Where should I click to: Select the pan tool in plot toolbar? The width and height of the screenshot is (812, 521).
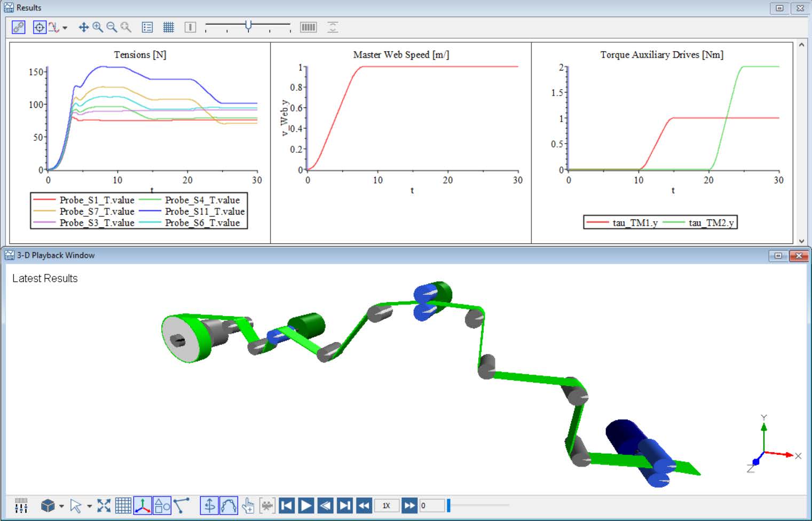coord(83,27)
